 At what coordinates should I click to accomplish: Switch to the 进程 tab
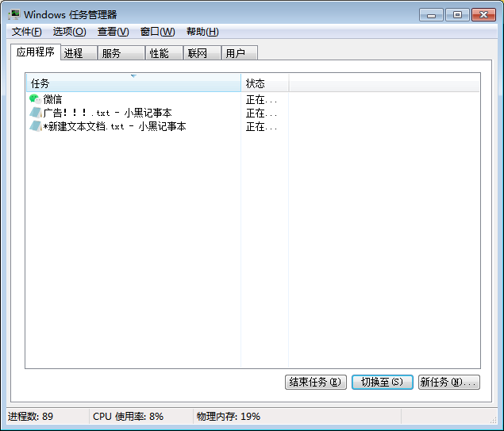coord(79,53)
